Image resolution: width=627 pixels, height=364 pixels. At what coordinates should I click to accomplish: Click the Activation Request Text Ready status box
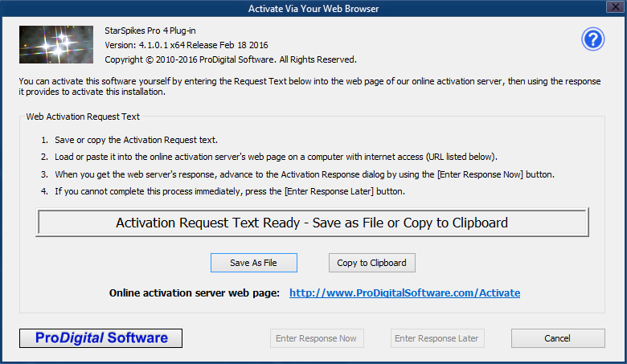pos(312,222)
